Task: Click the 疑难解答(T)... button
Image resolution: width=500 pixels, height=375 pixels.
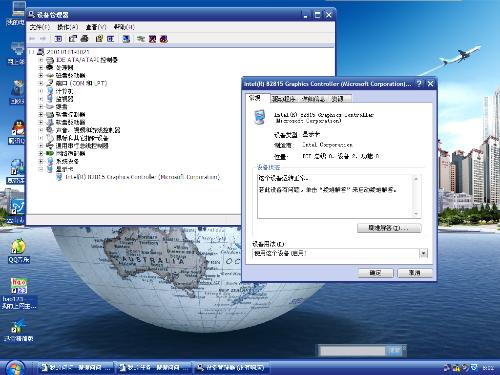Action: point(389,228)
